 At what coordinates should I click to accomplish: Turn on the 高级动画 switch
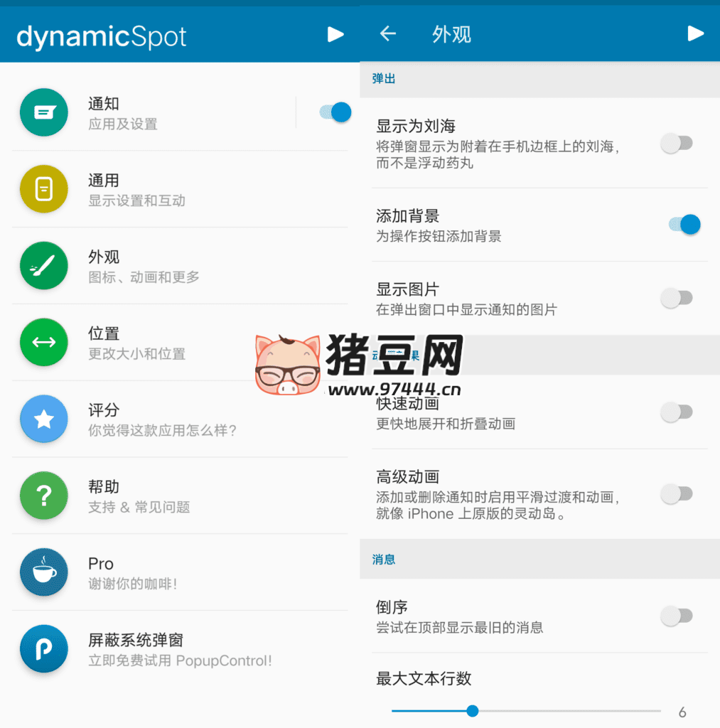tap(677, 494)
